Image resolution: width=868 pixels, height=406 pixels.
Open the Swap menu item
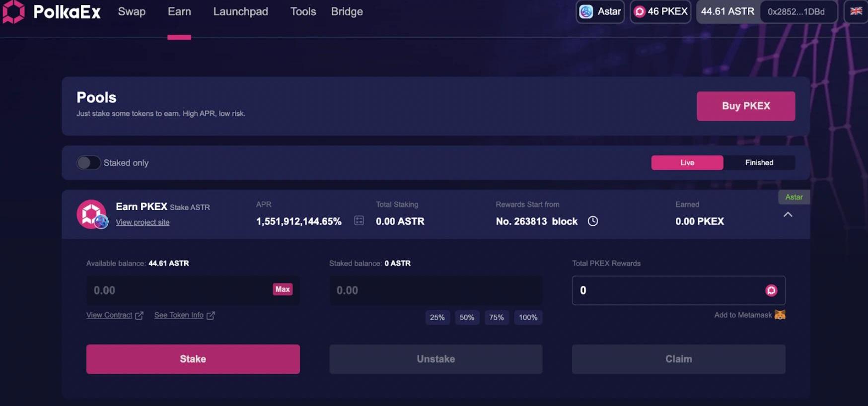pyautogui.click(x=132, y=11)
